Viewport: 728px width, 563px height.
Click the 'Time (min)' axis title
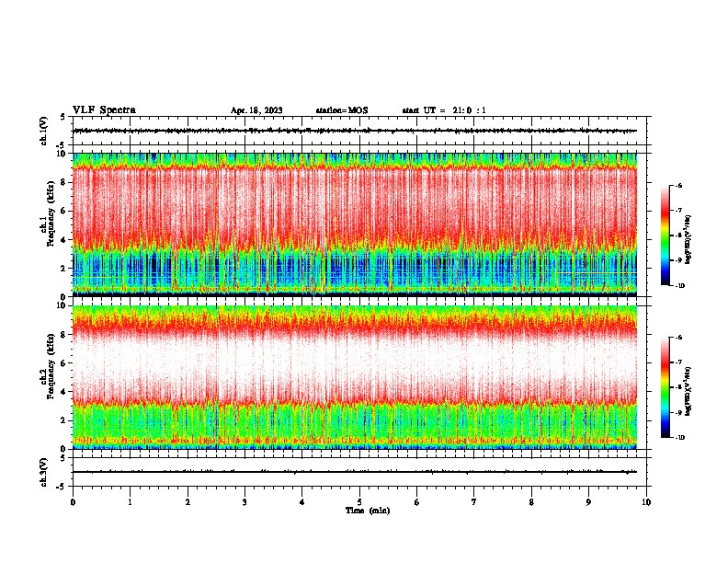(368, 511)
